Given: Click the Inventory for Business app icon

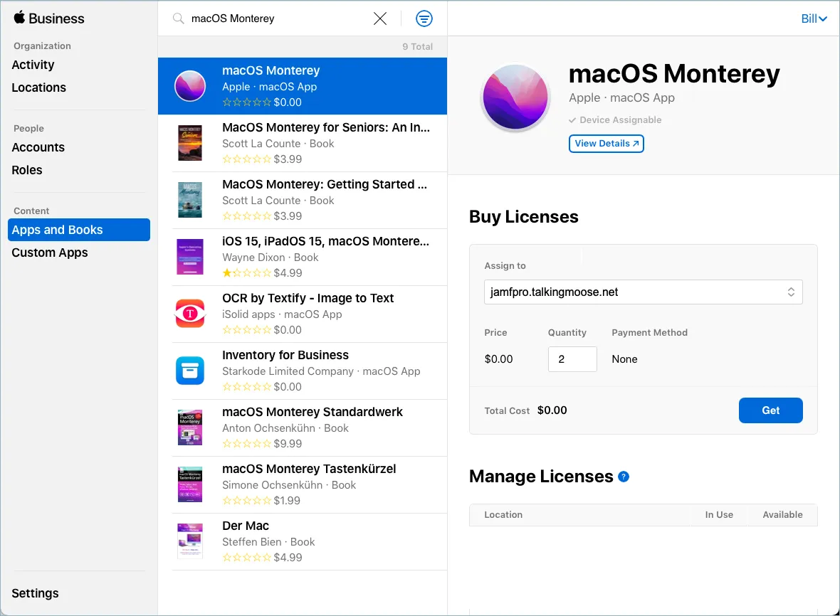Looking at the screenshot, I should [189, 371].
